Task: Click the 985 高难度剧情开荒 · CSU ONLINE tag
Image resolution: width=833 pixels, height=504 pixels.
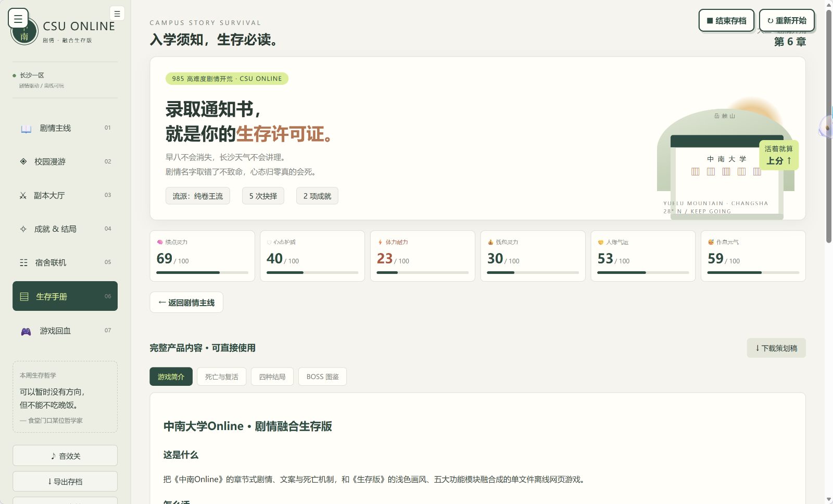Action: pyautogui.click(x=227, y=79)
